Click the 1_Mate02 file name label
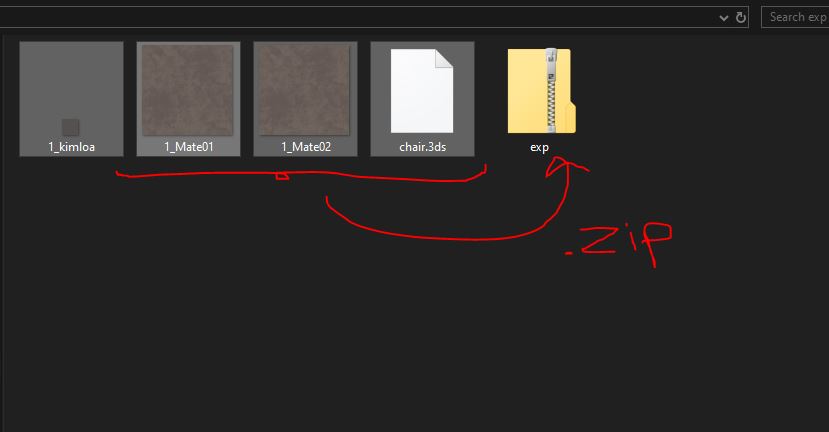Viewport: 829px width, 432px height. [x=306, y=147]
